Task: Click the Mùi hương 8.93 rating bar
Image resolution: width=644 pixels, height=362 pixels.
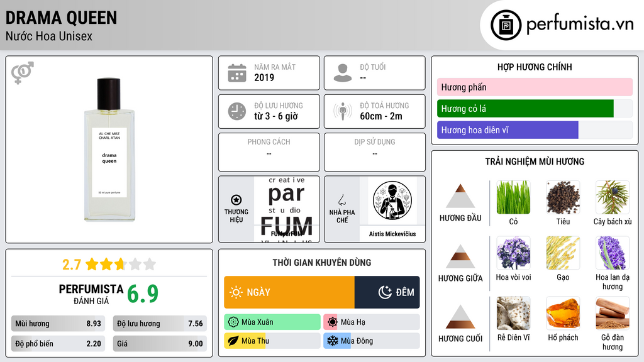Action: click(x=58, y=324)
